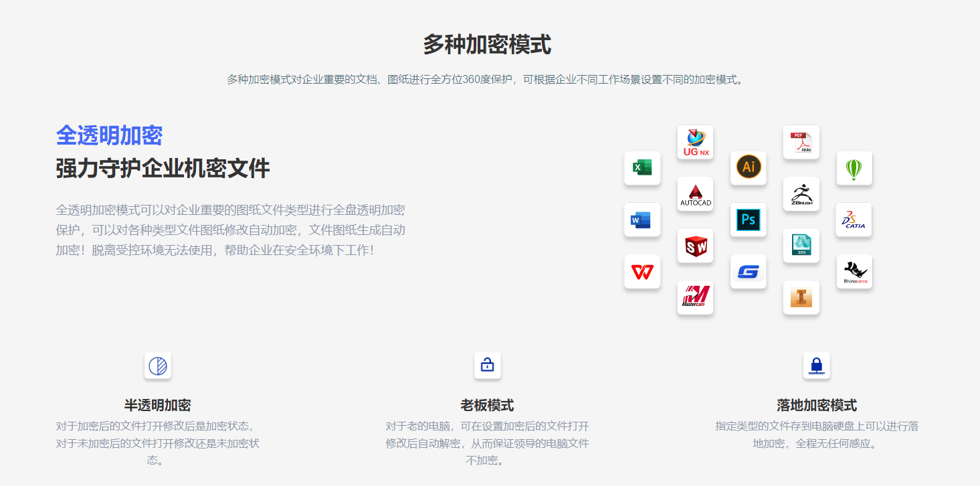The image size is (980, 486).
Task: Open the AutoCAD icon tile
Action: click(x=695, y=194)
